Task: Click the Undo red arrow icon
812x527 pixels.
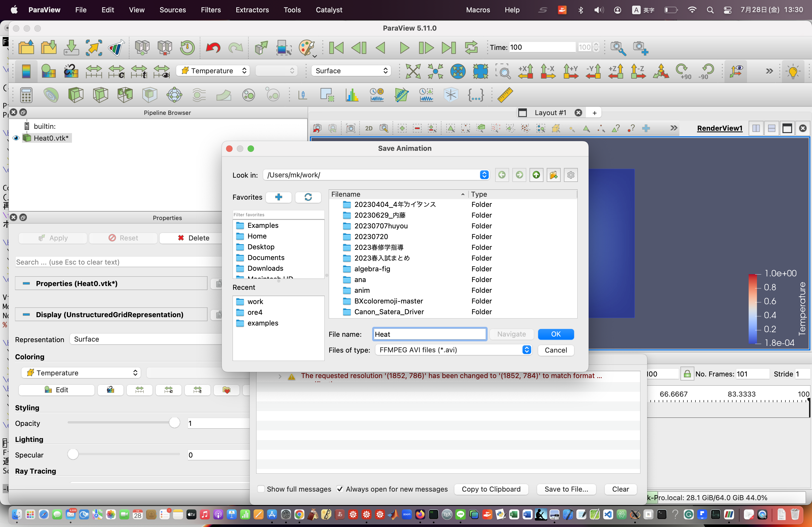Action: (x=213, y=47)
